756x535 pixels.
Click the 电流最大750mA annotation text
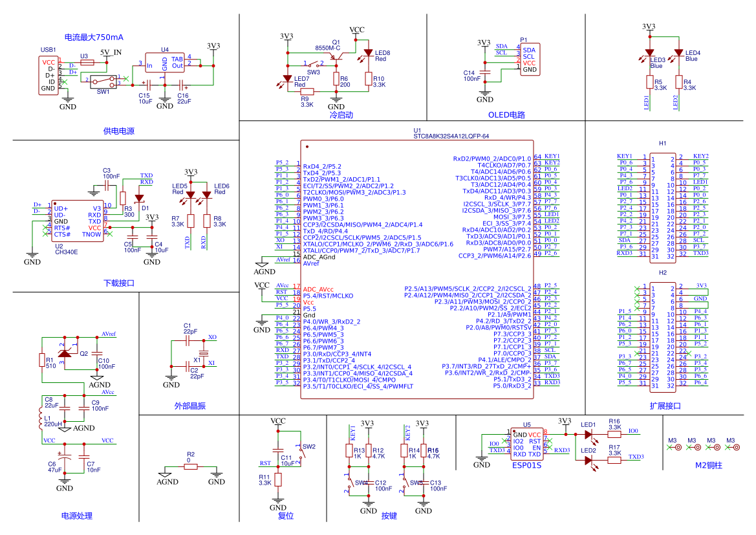tap(94, 37)
